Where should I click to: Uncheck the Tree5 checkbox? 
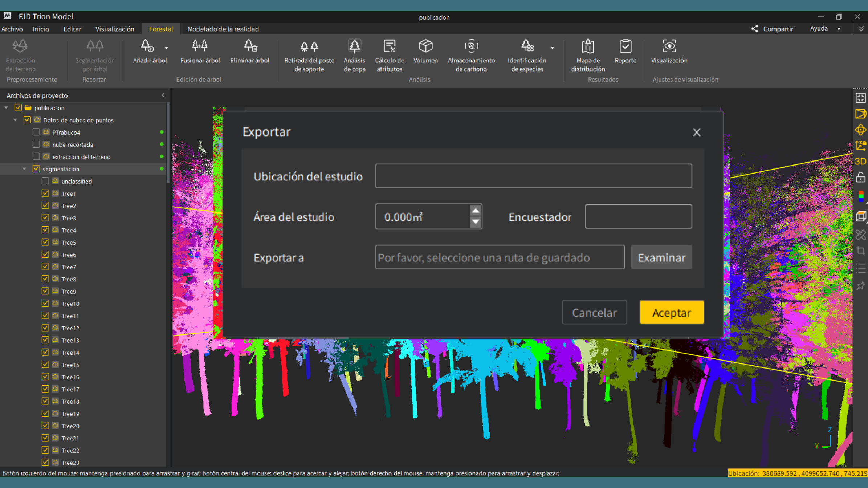[x=45, y=242]
